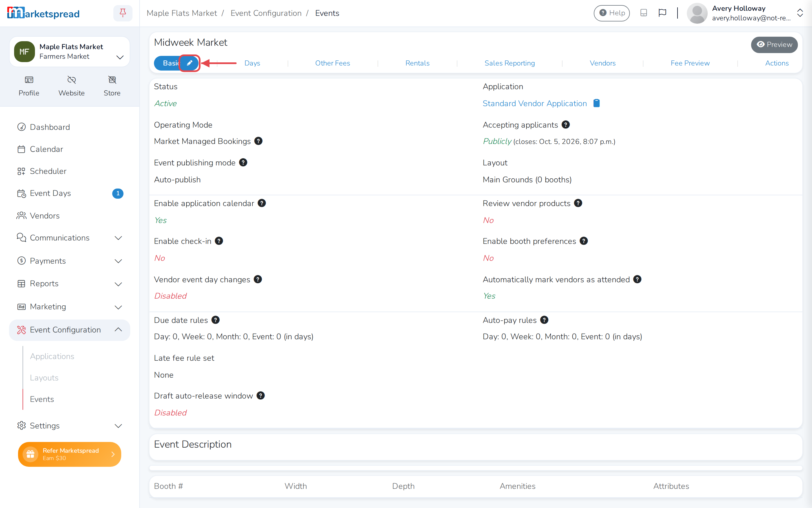This screenshot has height=508, width=812.
Task: Click the pencil edit icon on Basic tab
Action: point(189,63)
